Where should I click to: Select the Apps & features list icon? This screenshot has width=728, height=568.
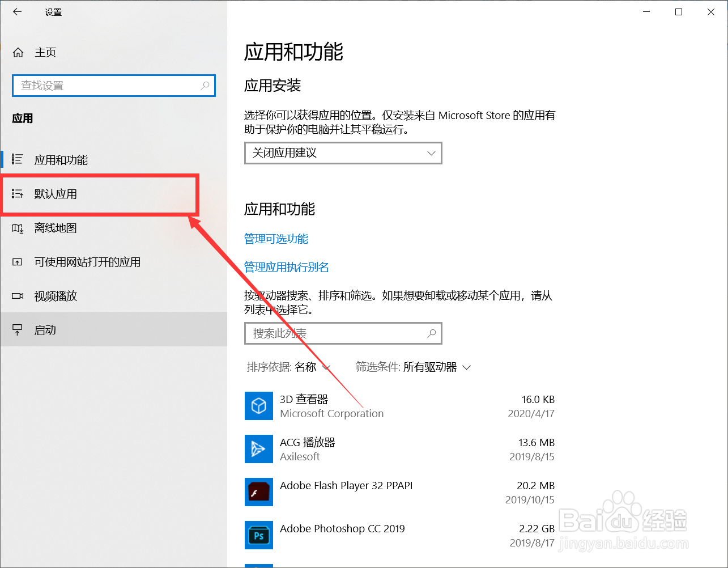click(x=18, y=160)
